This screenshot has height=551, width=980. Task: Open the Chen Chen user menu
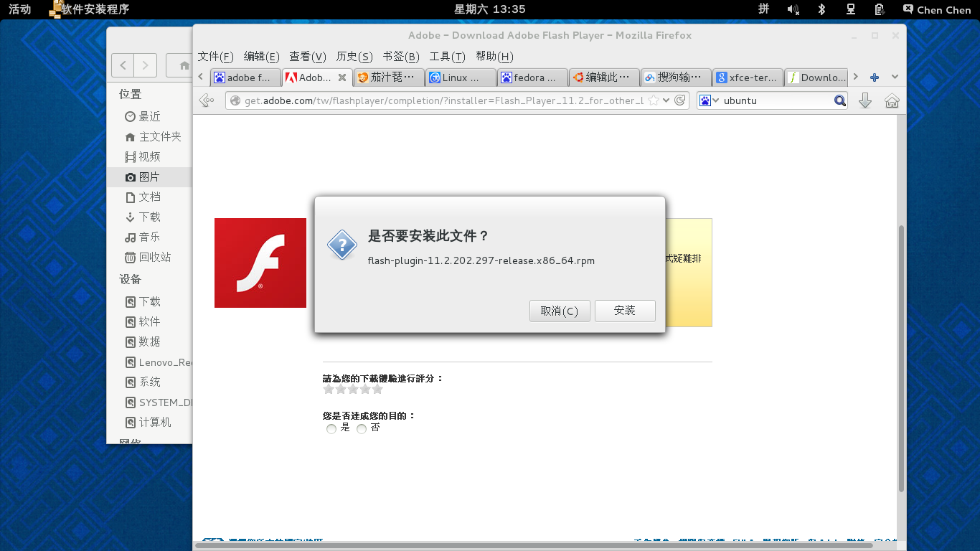(x=937, y=9)
